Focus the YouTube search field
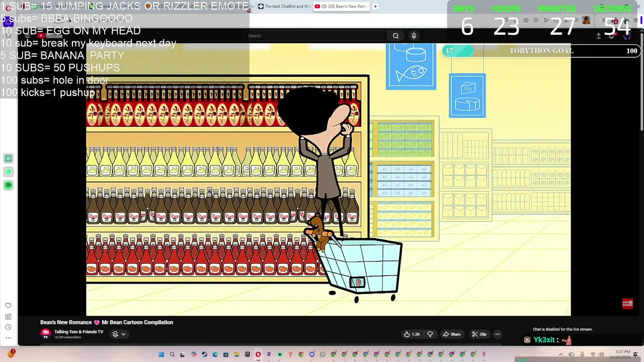644x362 pixels. coord(316,36)
